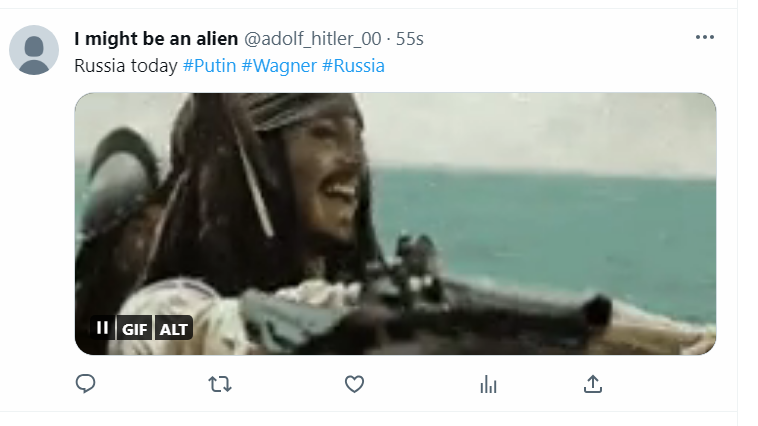Viewport: 758px width, 426px height.
Task: Click the GIF badge on the media
Action: coord(134,329)
